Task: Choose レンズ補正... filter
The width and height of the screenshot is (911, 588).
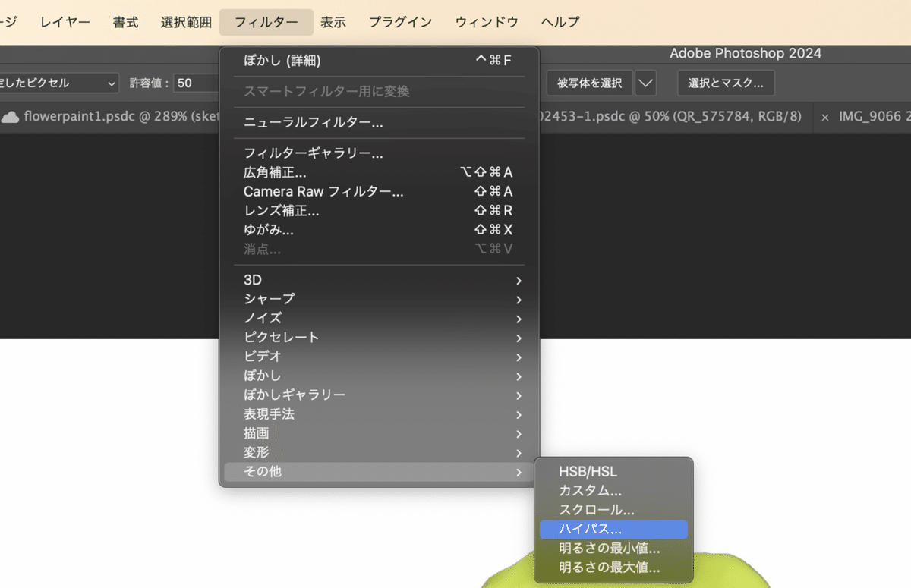Action: click(379, 211)
